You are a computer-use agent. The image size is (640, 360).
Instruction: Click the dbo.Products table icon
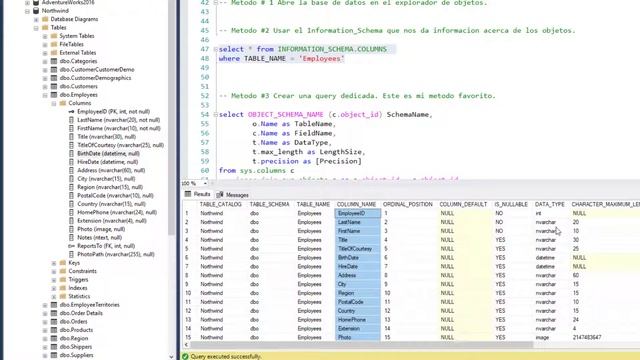tap(54, 330)
